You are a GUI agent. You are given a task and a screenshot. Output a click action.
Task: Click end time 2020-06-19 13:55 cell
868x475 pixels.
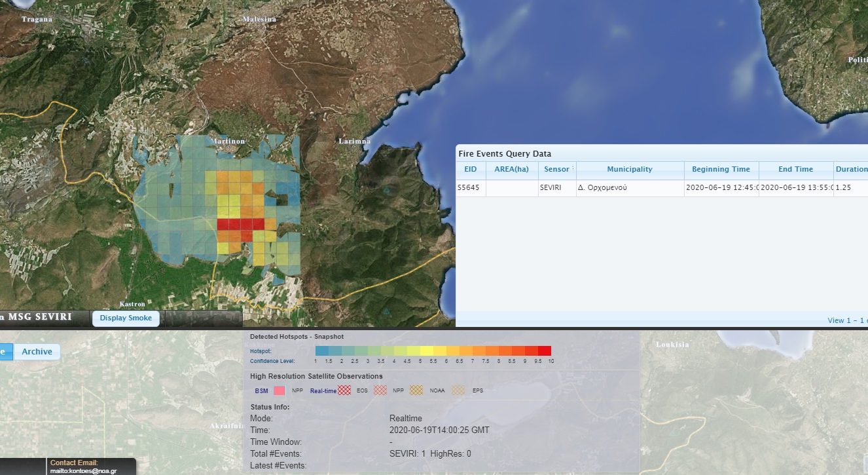tap(795, 188)
